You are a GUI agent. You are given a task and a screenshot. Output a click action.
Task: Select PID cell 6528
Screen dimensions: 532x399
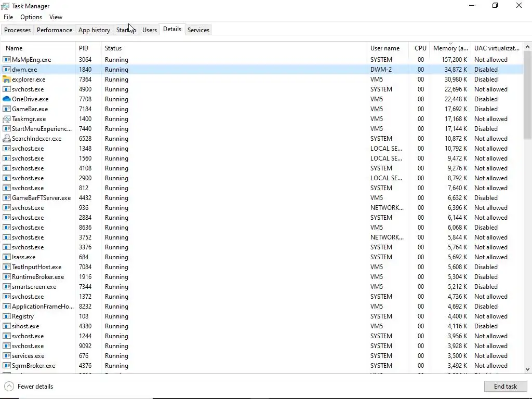pyautogui.click(x=85, y=138)
